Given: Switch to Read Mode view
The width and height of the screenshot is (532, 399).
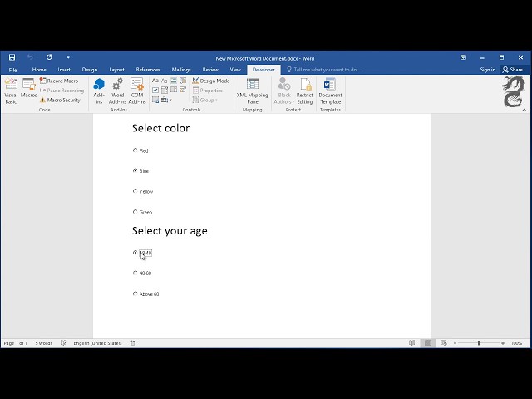Looking at the screenshot, I should pos(412,343).
